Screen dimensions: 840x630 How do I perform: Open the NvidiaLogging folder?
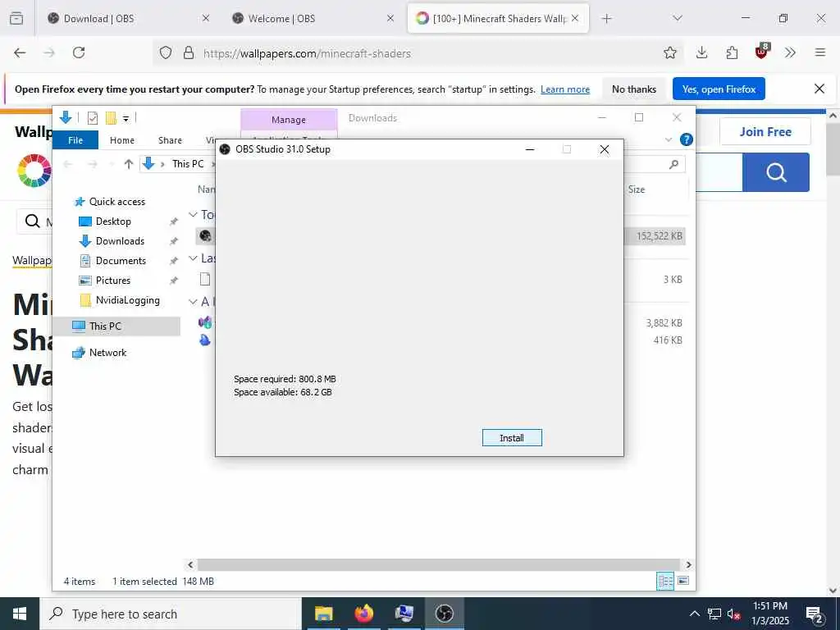(127, 300)
